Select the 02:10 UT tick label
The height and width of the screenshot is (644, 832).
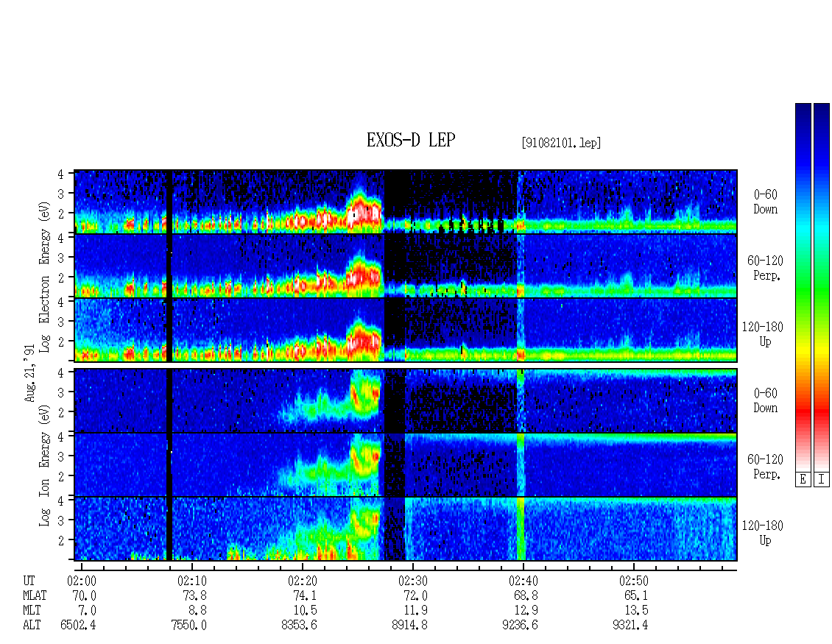click(192, 581)
